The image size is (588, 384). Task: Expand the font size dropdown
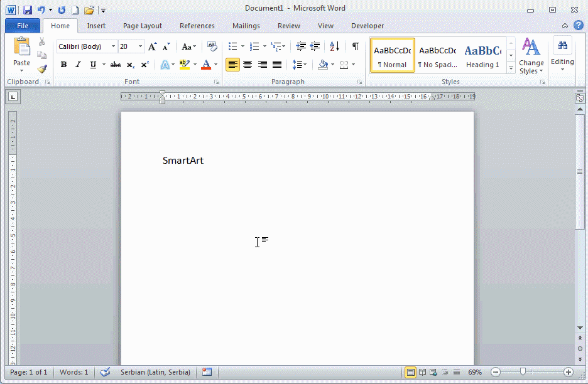[x=141, y=47]
